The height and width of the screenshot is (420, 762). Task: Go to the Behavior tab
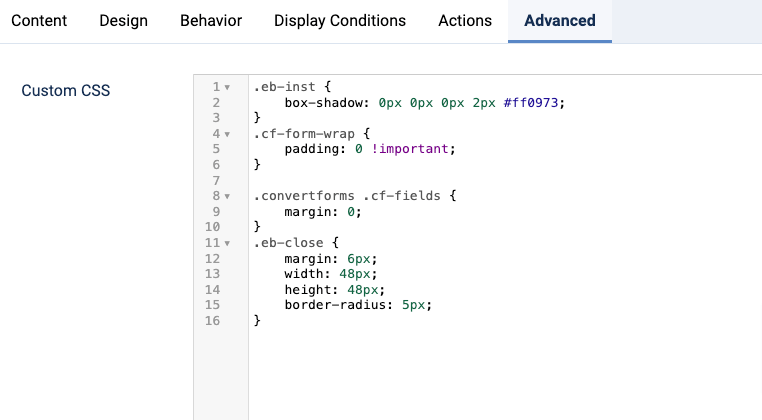coord(211,21)
